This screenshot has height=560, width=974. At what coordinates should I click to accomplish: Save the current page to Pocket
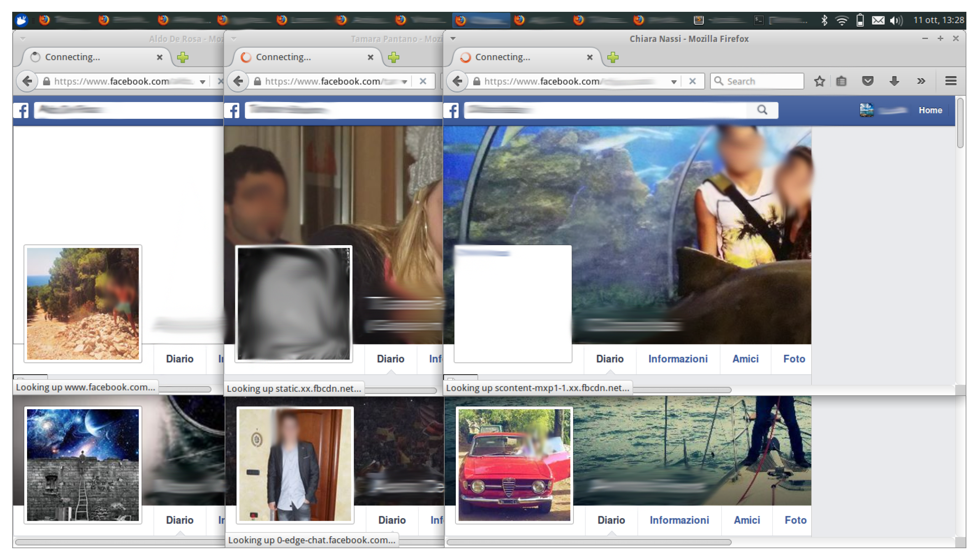click(867, 81)
